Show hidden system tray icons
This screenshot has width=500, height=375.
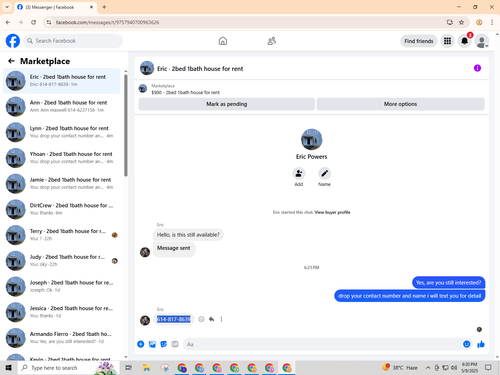(x=428, y=368)
